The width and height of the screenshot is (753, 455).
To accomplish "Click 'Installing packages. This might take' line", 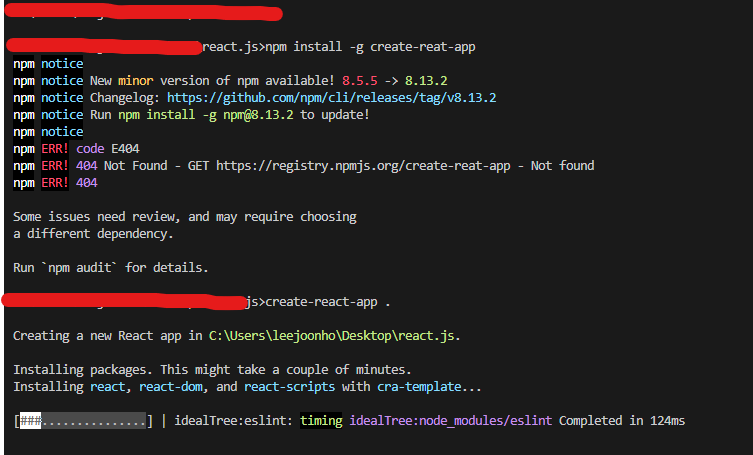I will (x=212, y=370).
